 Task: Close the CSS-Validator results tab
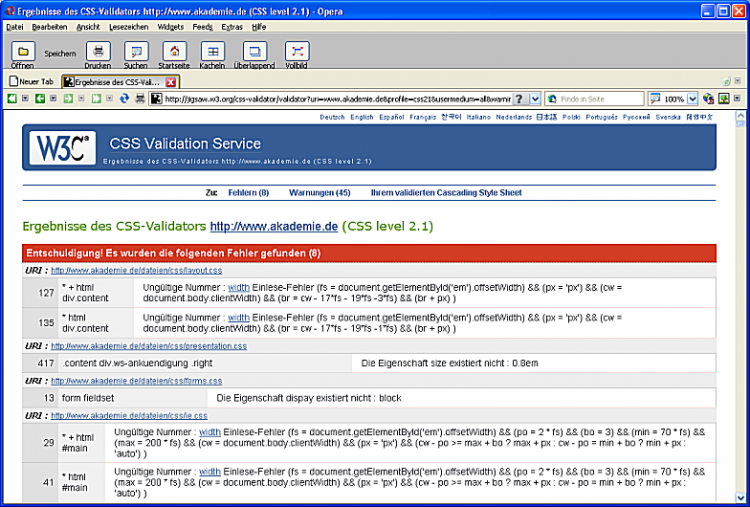[171, 81]
